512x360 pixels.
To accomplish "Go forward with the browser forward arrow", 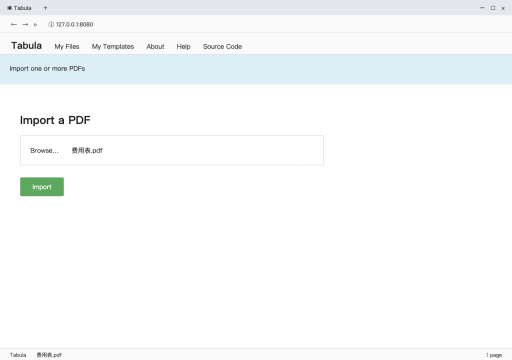I will [x=25, y=24].
